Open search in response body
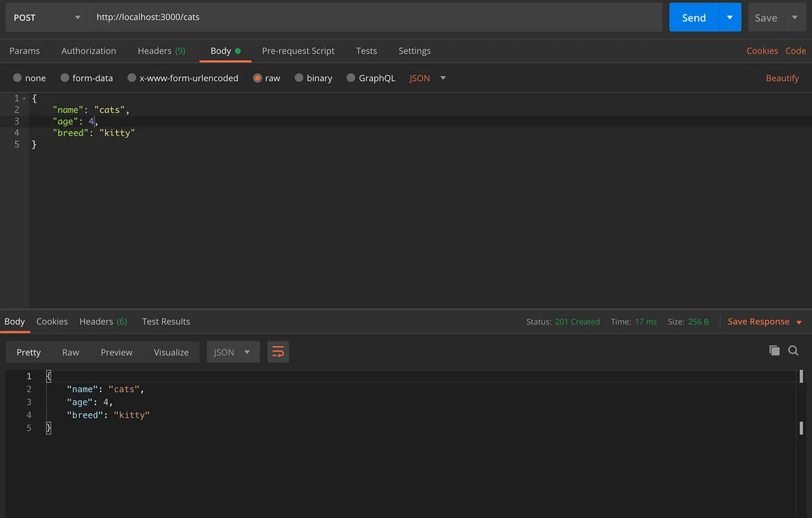The height and width of the screenshot is (518, 812). tap(794, 350)
